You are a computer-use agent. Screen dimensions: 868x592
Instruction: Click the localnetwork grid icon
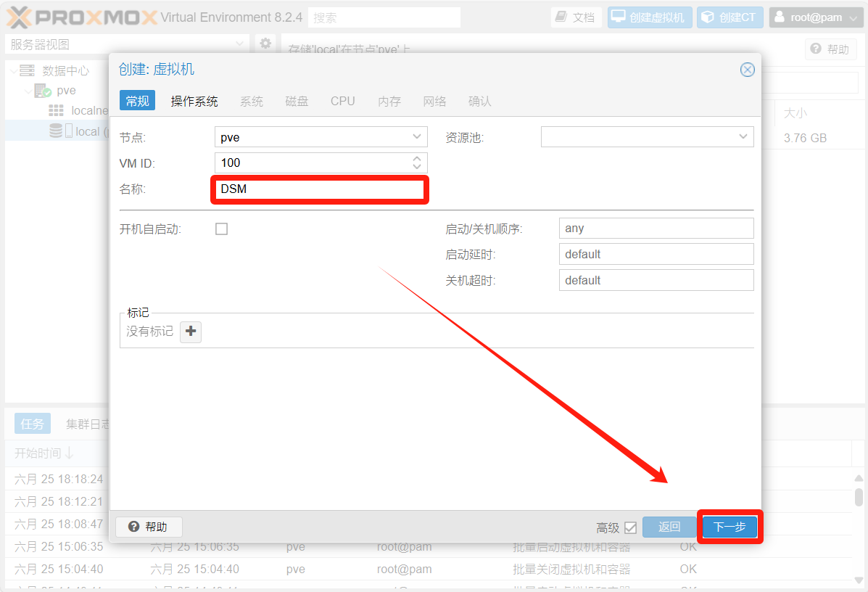click(57, 111)
